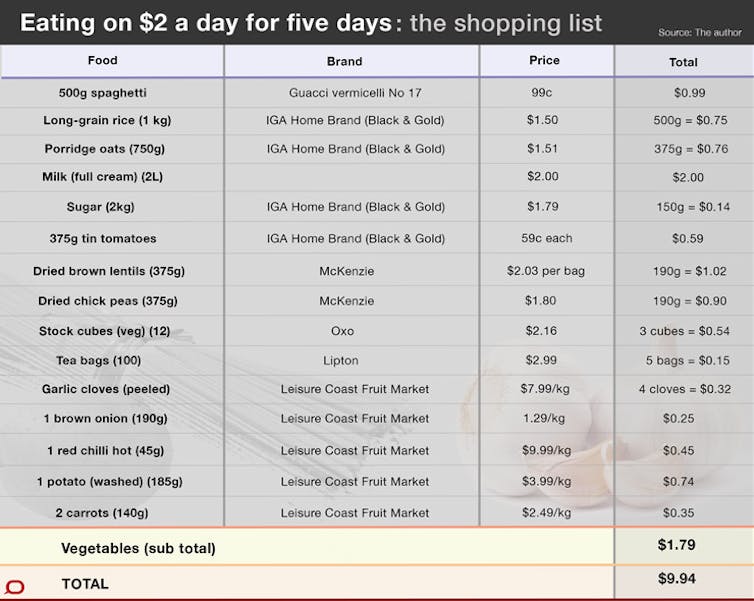Select the Lipton brand cell
754x601 pixels.
(340, 361)
